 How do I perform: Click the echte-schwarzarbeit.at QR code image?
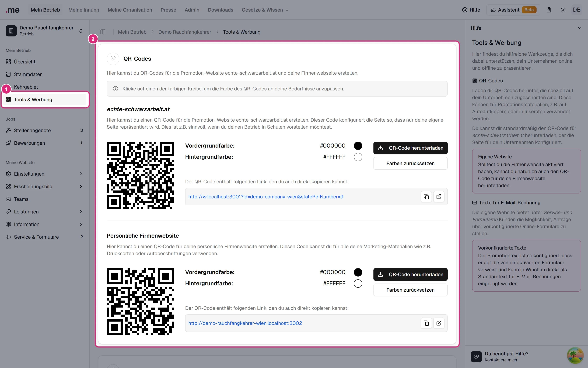[x=141, y=175]
